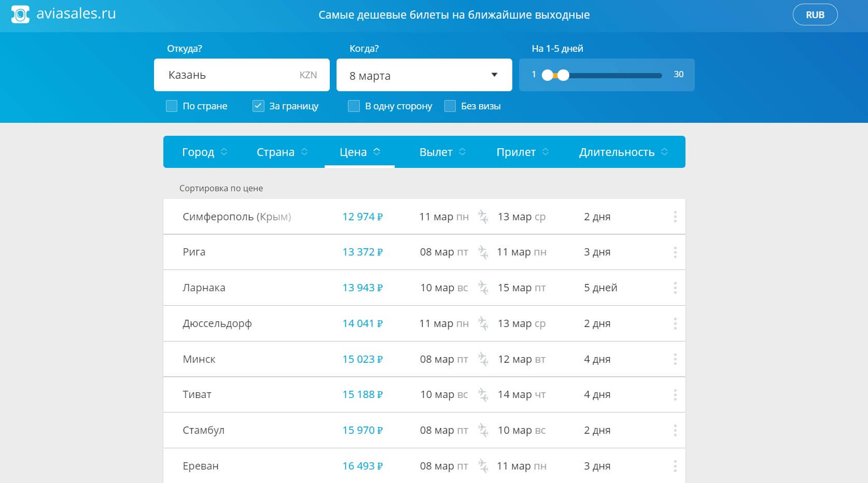The height and width of the screenshot is (483, 868).
Task: Sort results by Длительность column
Action: pos(623,152)
